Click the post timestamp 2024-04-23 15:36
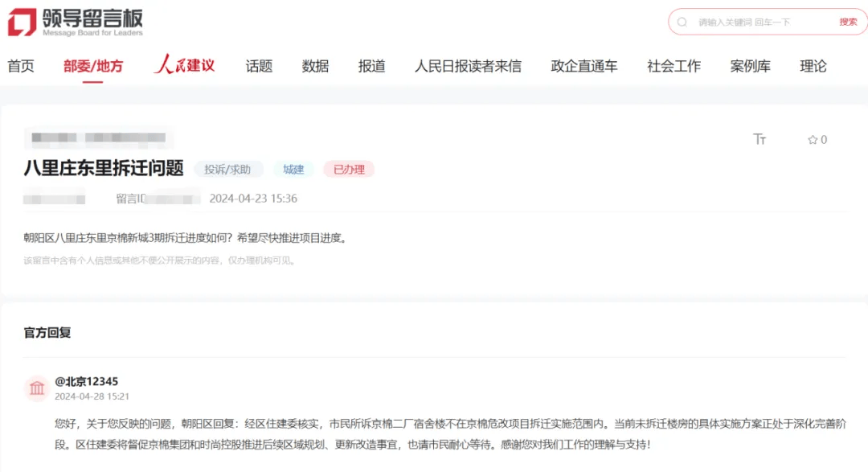 coord(253,199)
